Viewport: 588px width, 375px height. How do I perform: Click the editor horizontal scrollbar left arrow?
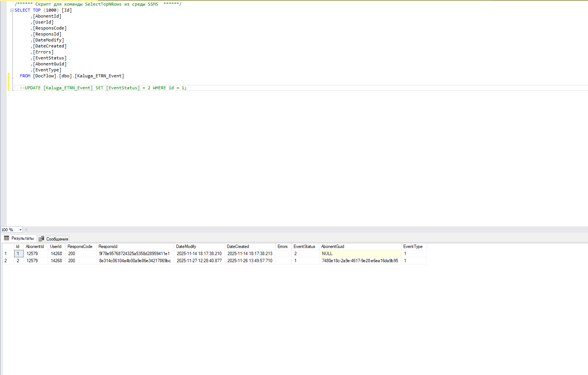26,230
